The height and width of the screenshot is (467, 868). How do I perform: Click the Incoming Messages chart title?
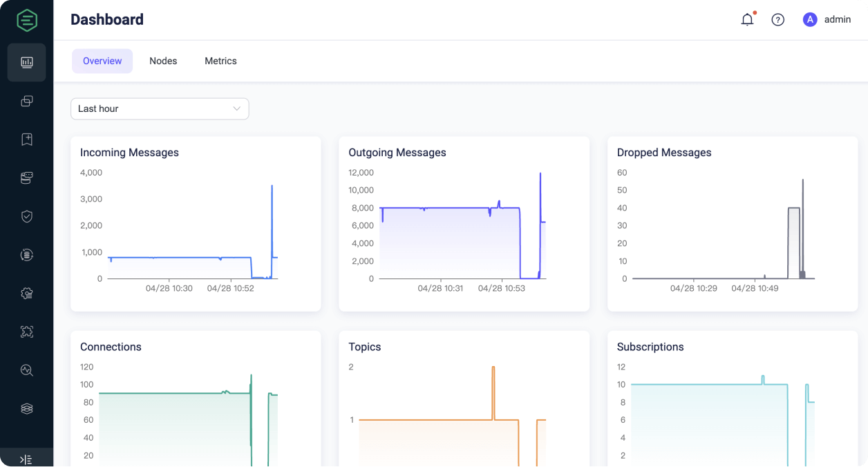click(x=129, y=153)
